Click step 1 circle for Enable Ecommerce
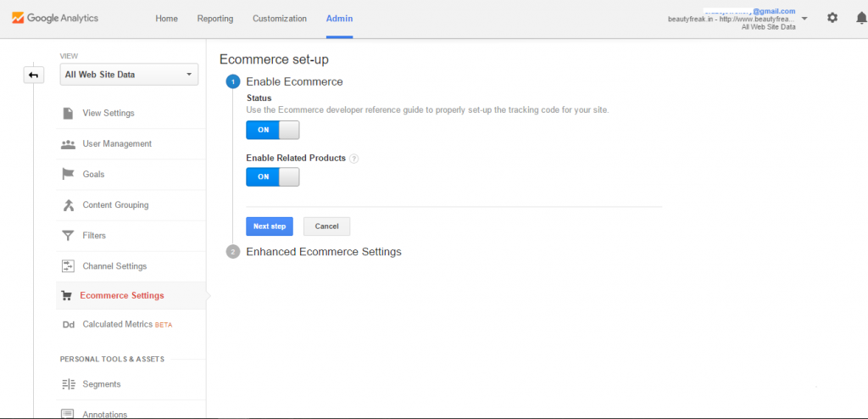This screenshot has height=419, width=868. [233, 82]
